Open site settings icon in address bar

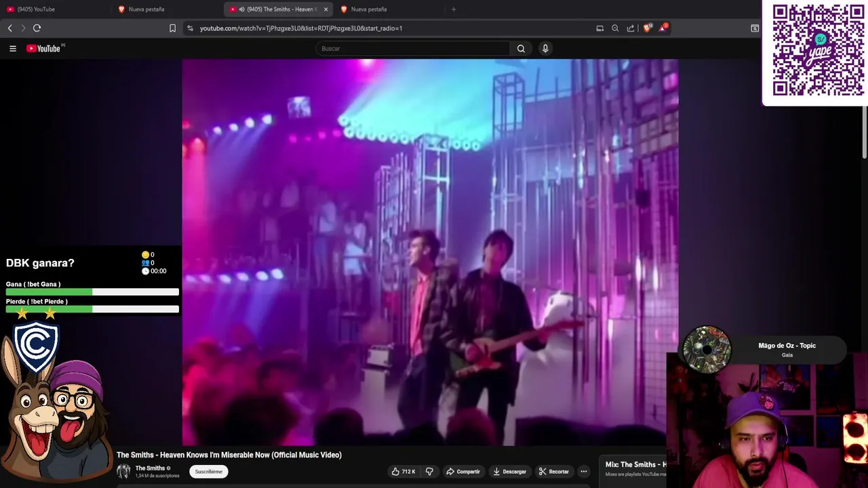(191, 28)
